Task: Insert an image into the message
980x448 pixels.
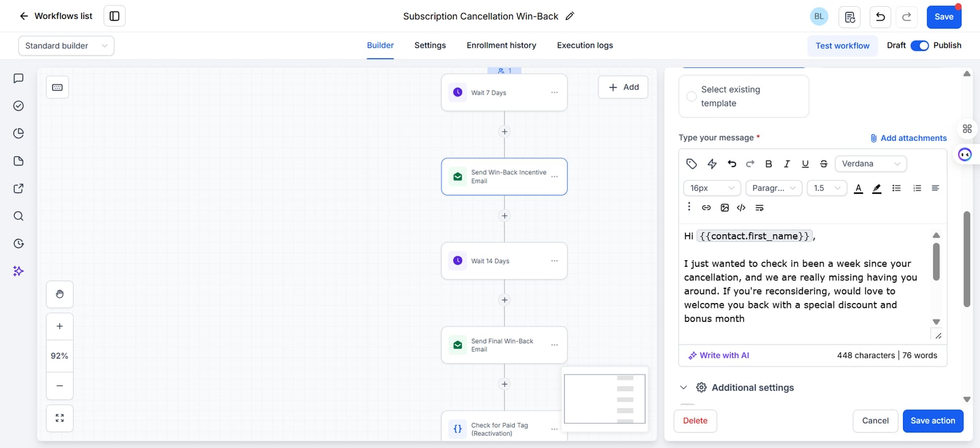Action: click(725, 207)
